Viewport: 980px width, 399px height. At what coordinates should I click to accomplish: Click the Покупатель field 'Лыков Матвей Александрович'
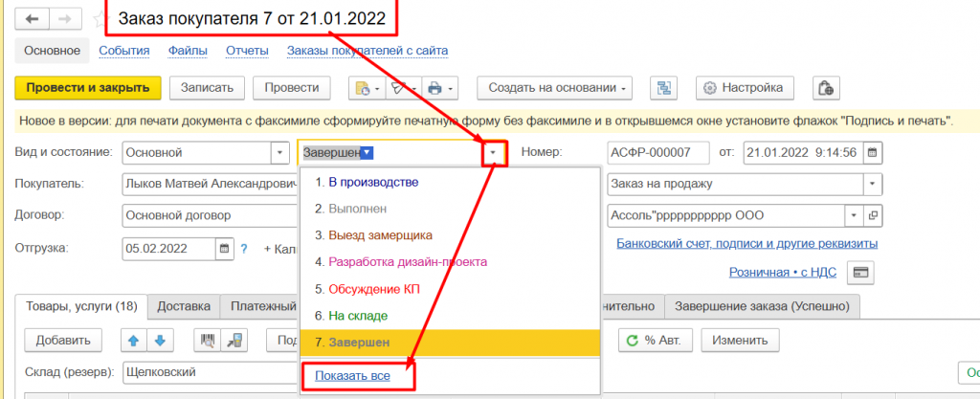tap(210, 185)
